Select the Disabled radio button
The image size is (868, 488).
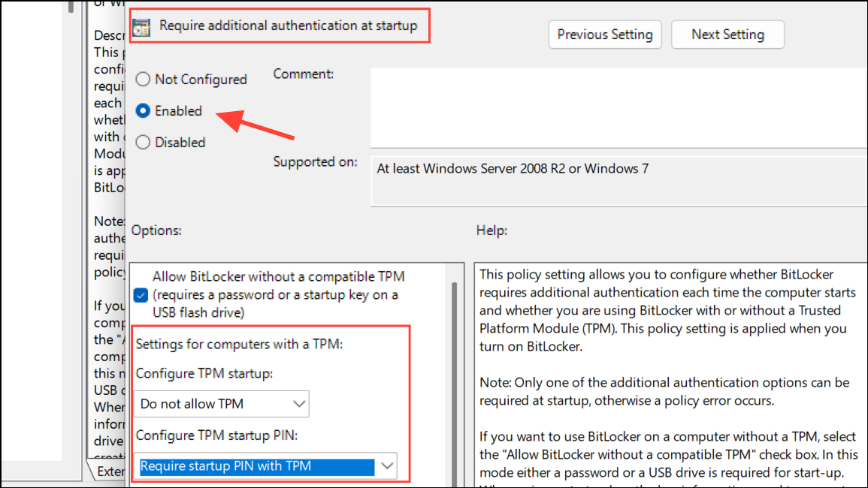point(143,142)
